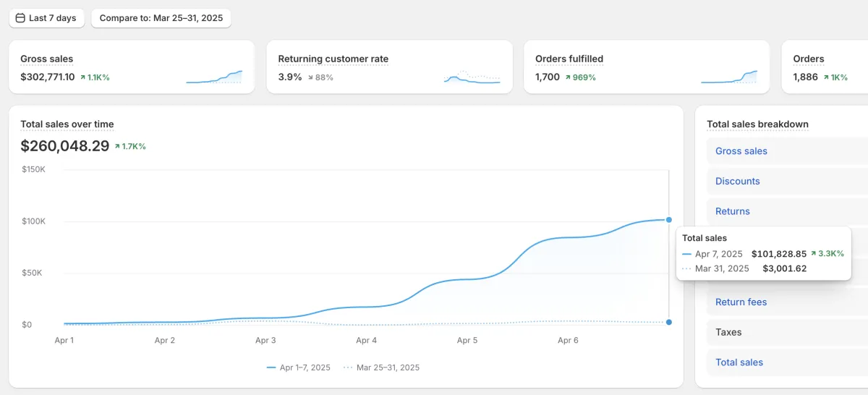868x395 pixels.
Task: Toggle the Apr 1–7, 2025 legend series
Action: pyautogui.click(x=299, y=368)
